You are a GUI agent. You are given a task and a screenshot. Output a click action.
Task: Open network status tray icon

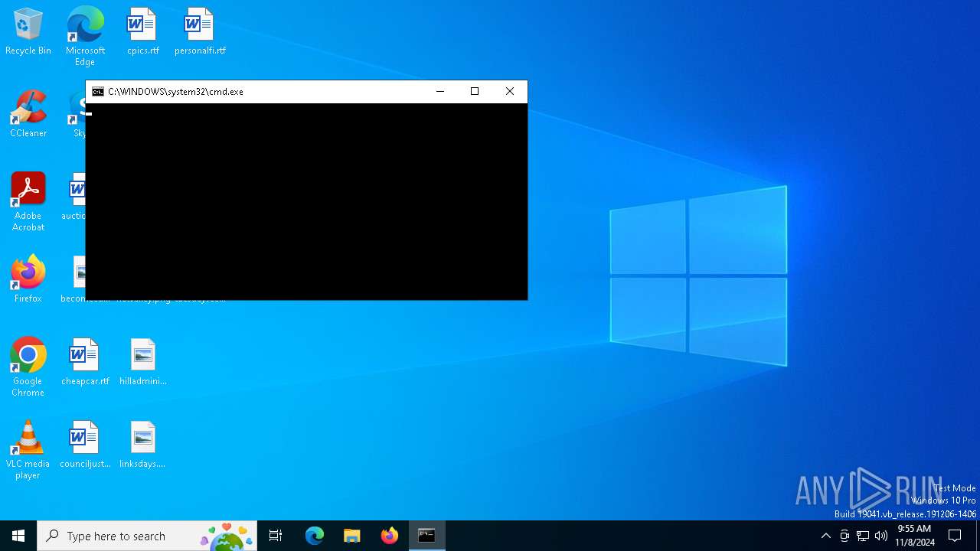point(863,536)
